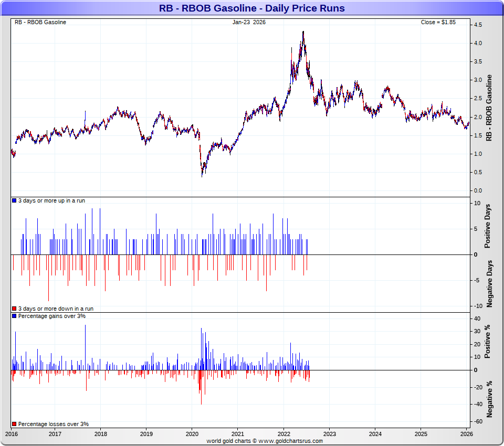Click the 2017 price spike above 2.0
The image size is (504, 446).
point(85,112)
